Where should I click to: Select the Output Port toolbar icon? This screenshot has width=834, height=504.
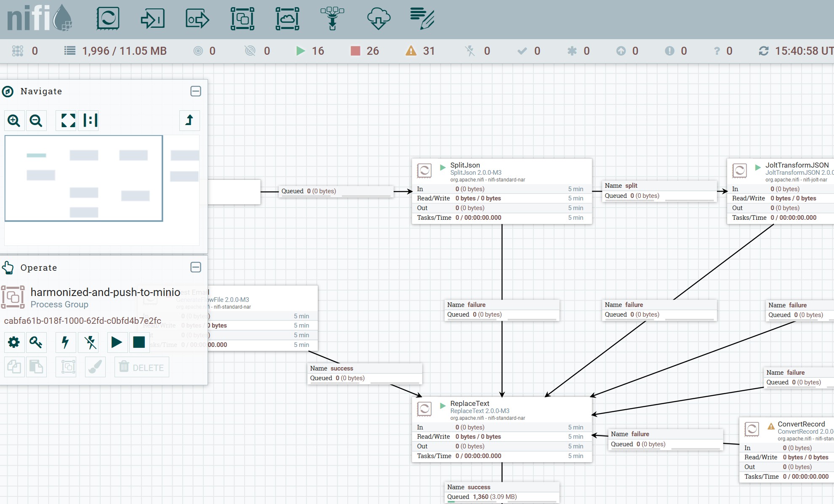point(197,19)
